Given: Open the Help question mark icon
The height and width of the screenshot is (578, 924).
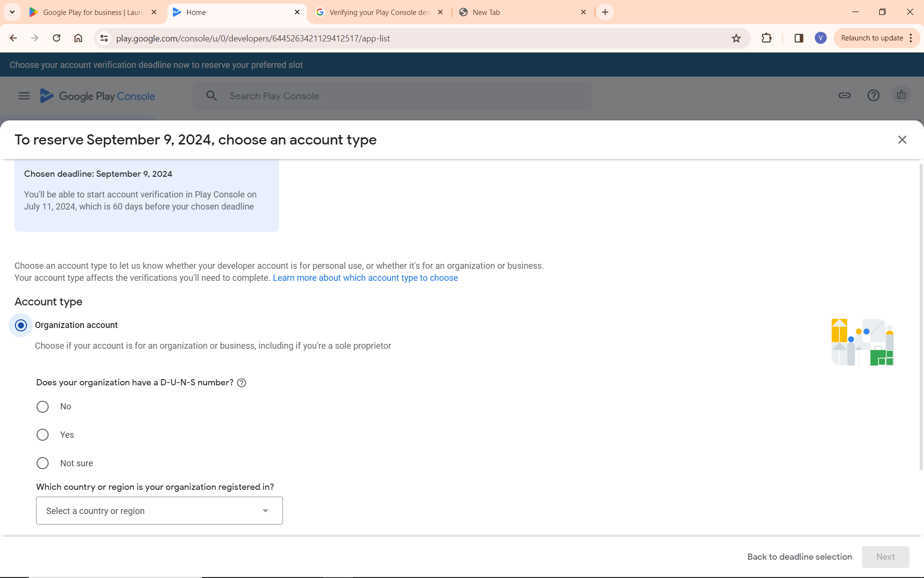Looking at the screenshot, I should point(873,96).
